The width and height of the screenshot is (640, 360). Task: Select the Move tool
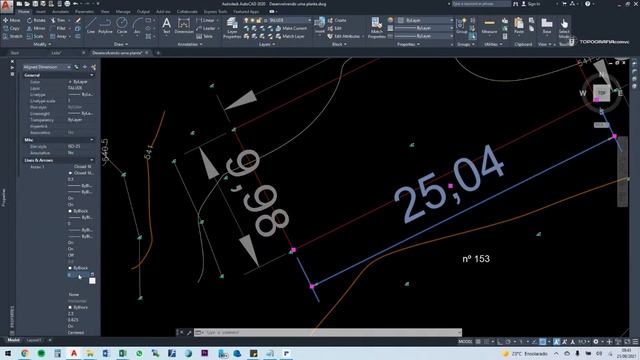tap(11, 20)
